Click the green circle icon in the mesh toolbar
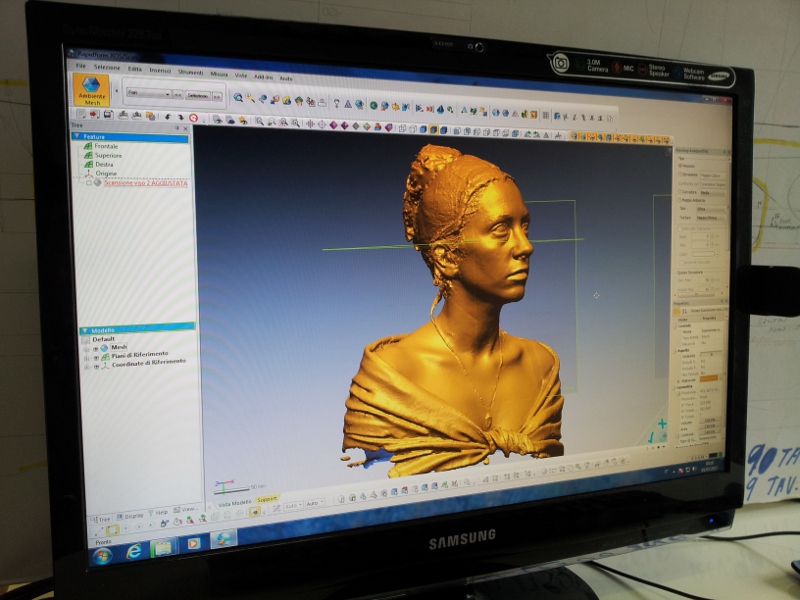The width and height of the screenshot is (800, 600). (x=373, y=105)
